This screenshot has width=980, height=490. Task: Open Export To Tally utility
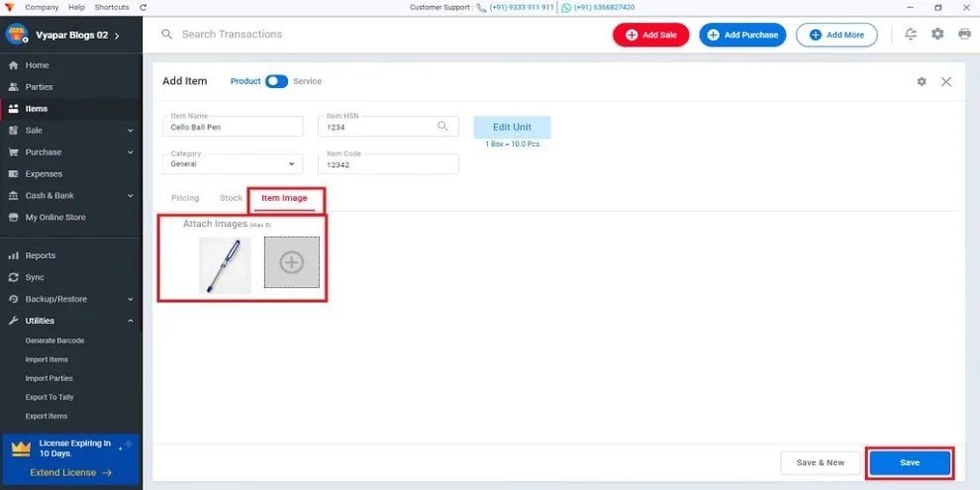pyautogui.click(x=50, y=398)
